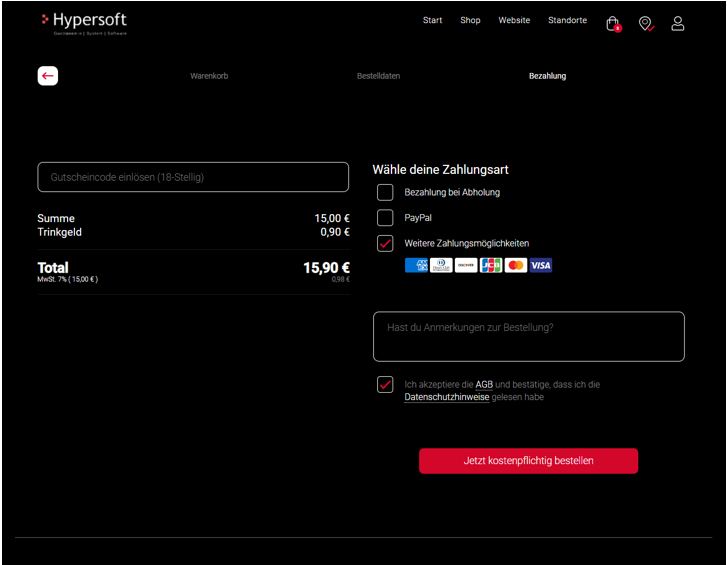Select Bezahlung bei Abholung checkbox
This screenshot has width=727, height=565.
click(385, 192)
